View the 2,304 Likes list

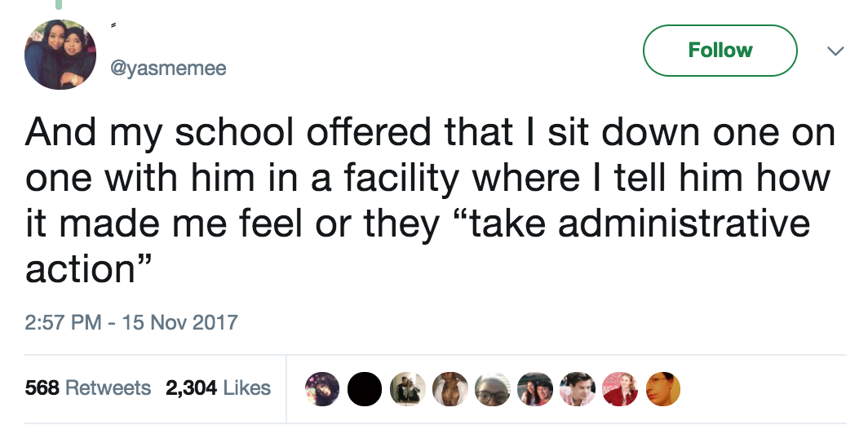click(218, 387)
